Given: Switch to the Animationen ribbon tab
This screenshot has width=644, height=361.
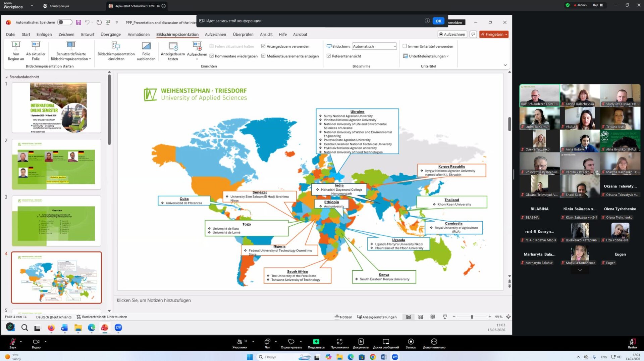Looking at the screenshot, I should pos(139,34).
